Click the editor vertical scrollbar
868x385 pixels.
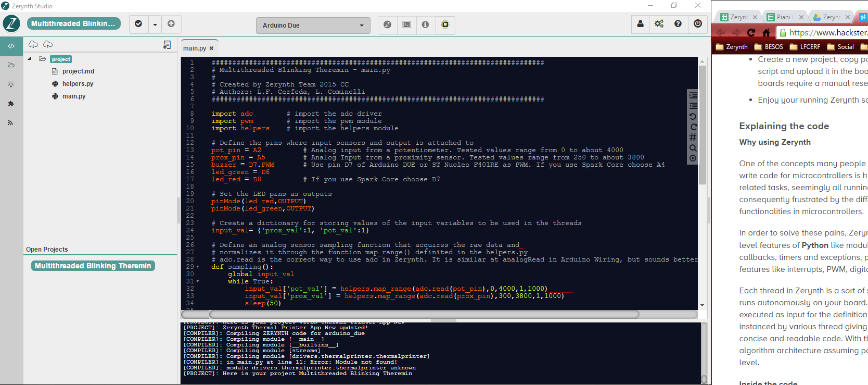click(702, 125)
